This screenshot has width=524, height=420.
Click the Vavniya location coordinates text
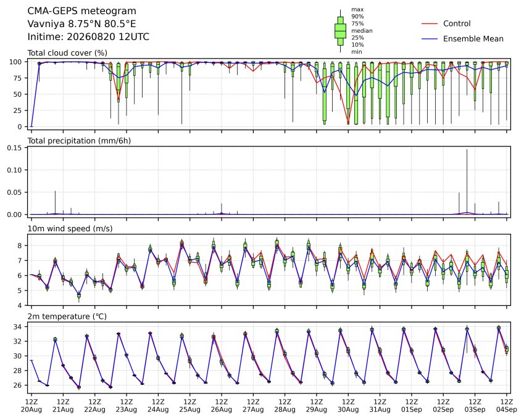pyautogui.click(x=81, y=24)
